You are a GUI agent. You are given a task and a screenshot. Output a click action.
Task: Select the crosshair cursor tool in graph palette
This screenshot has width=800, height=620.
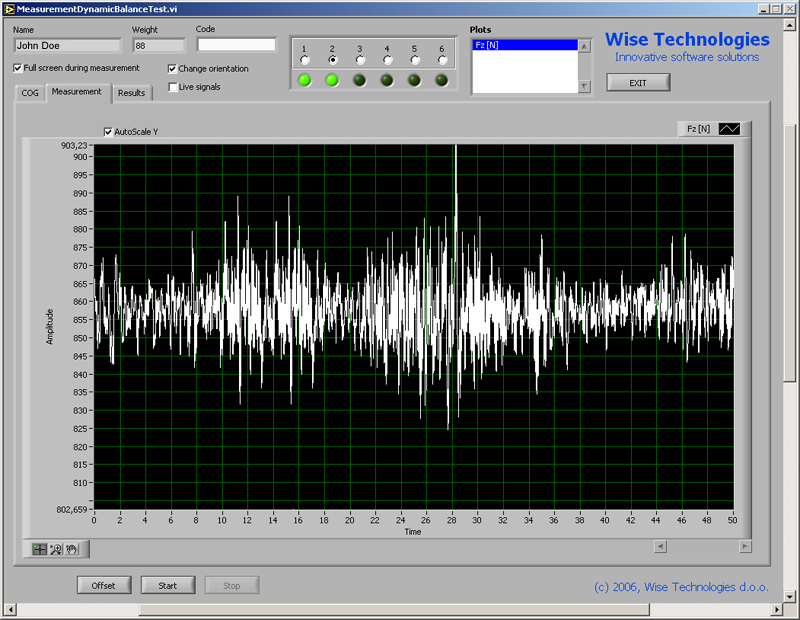pyautogui.click(x=39, y=549)
